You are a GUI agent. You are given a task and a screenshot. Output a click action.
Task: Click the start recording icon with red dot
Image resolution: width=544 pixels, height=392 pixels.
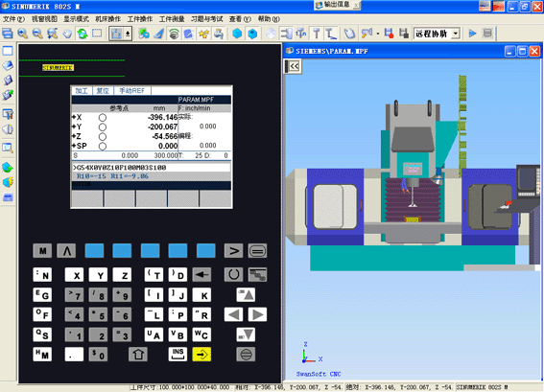tap(389, 34)
